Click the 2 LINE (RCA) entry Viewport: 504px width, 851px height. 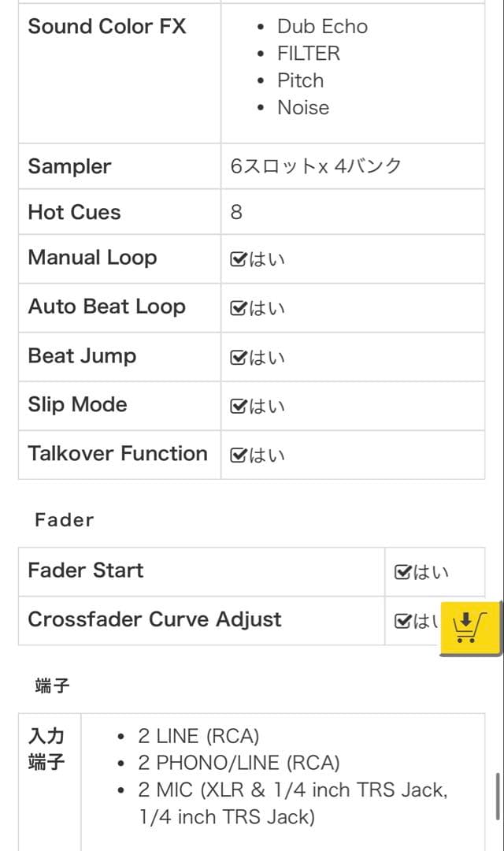198,736
